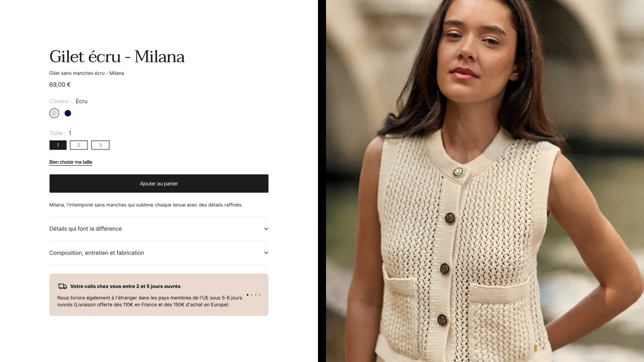Open the model photo of the gilet

485,181
